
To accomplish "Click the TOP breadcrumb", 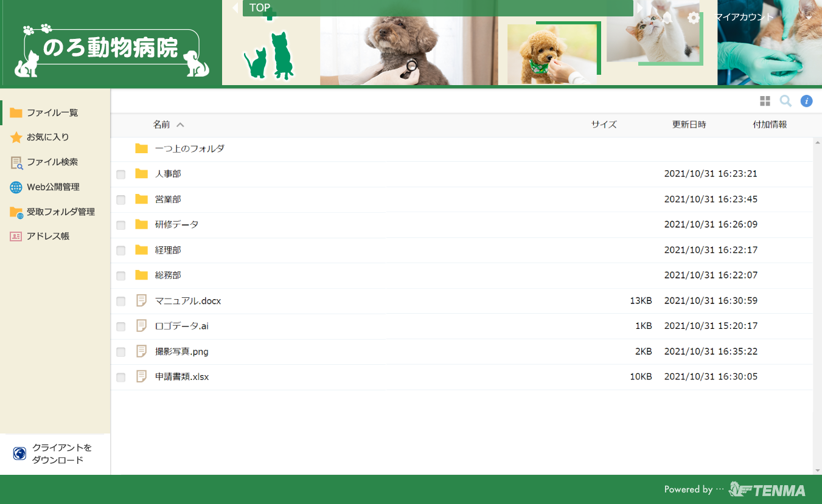I will (260, 8).
